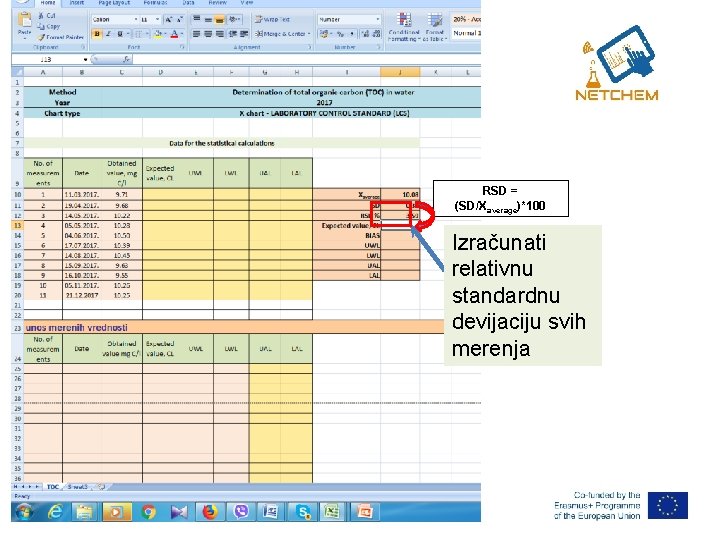Click the Copy command
Viewport: 720px width, 540px height.
[49, 26]
